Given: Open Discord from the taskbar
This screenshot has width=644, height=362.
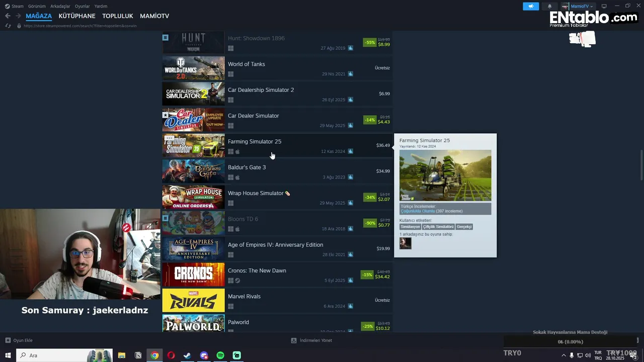Looking at the screenshot, I should click(204, 355).
